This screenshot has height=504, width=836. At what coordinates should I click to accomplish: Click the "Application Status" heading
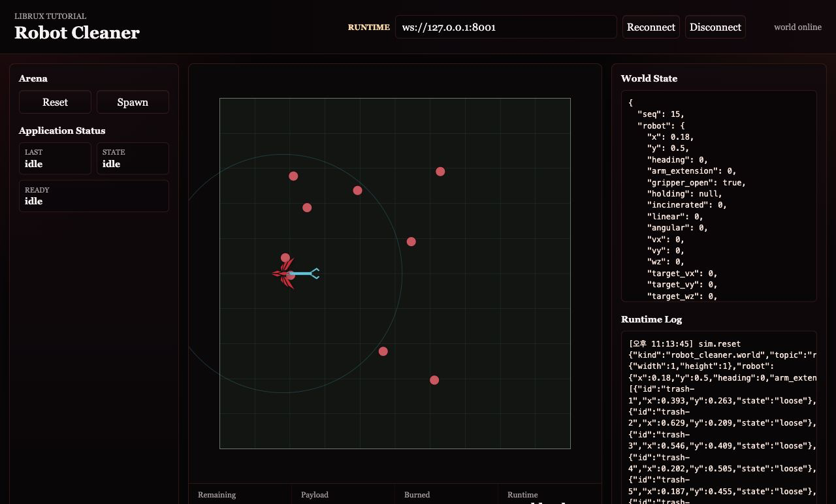click(x=62, y=131)
